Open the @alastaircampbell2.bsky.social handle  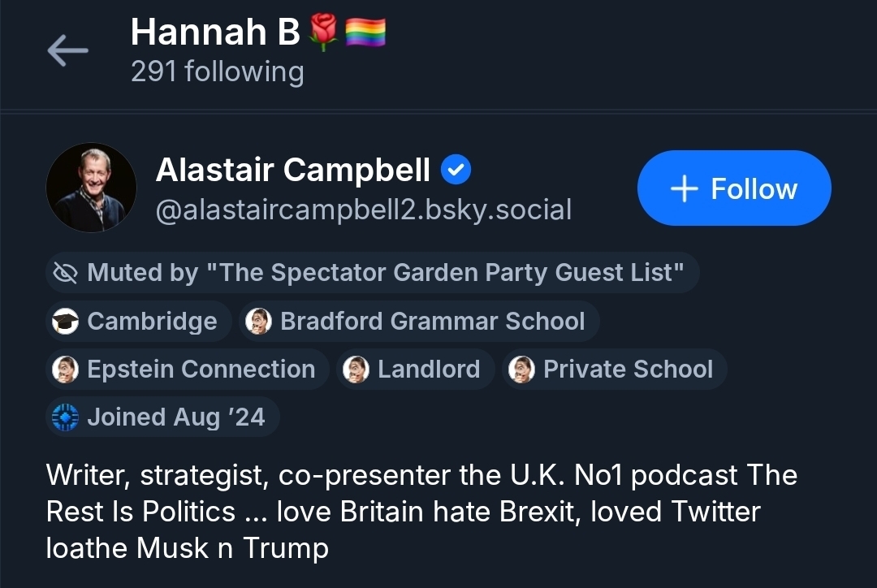tap(363, 210)
